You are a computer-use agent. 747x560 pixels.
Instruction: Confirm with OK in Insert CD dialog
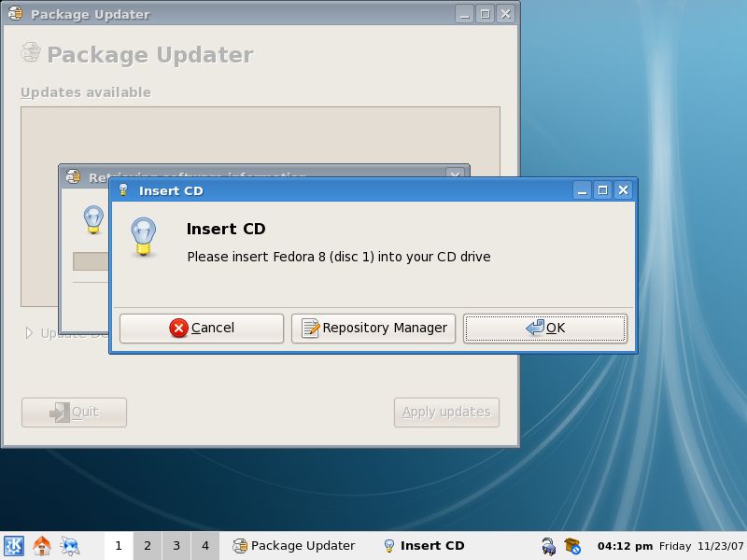[545, 329]
